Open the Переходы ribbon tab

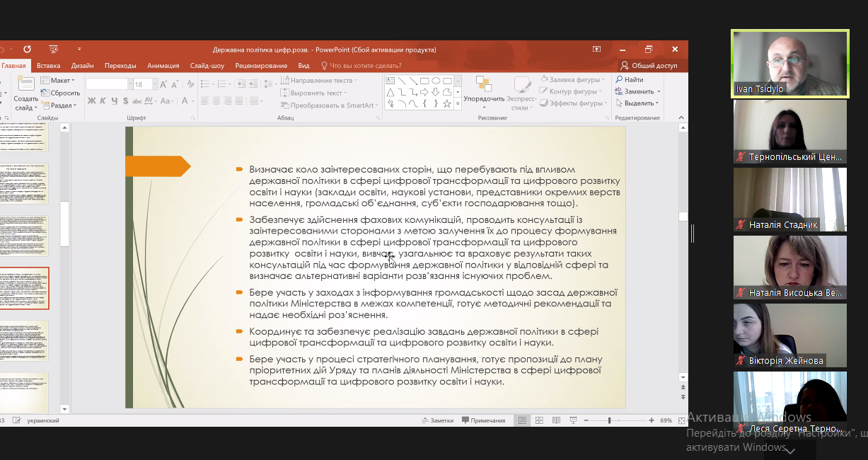click(120, 66)
